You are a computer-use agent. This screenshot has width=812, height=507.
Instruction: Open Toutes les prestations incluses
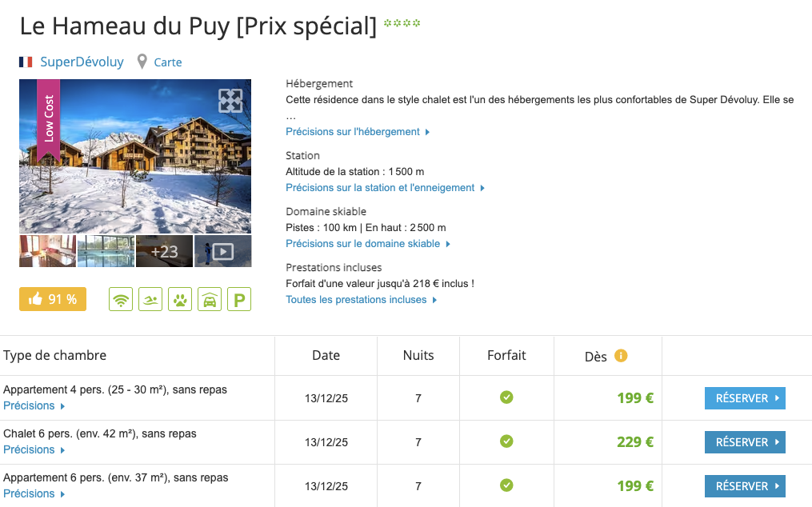click(361, 300)
